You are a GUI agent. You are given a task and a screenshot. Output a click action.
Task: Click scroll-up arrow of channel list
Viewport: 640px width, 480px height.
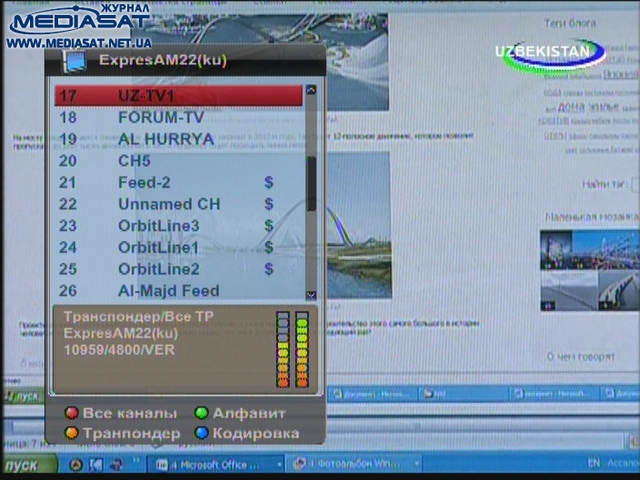[x=311, y=90]
